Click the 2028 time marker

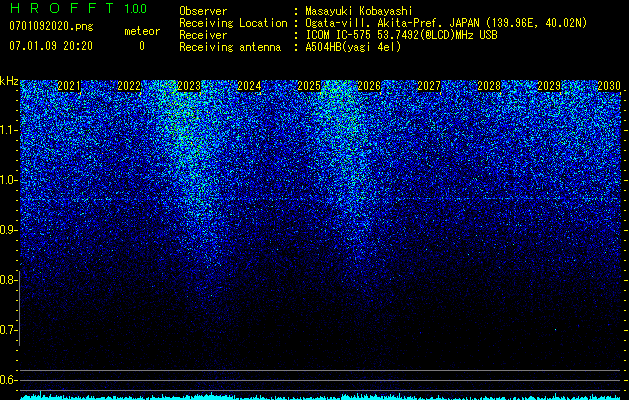[489, 86]
